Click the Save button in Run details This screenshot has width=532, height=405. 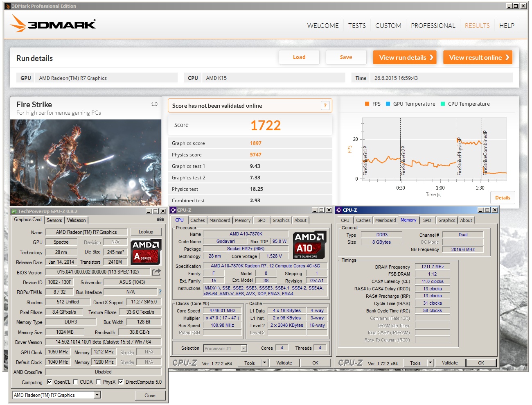point(346,57)
